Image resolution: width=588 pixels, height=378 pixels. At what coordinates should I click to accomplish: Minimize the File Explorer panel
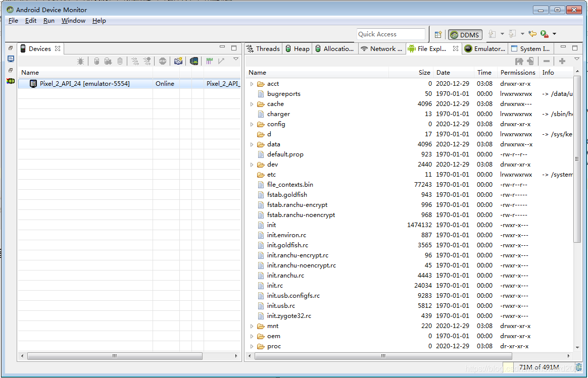click(563, 47)
